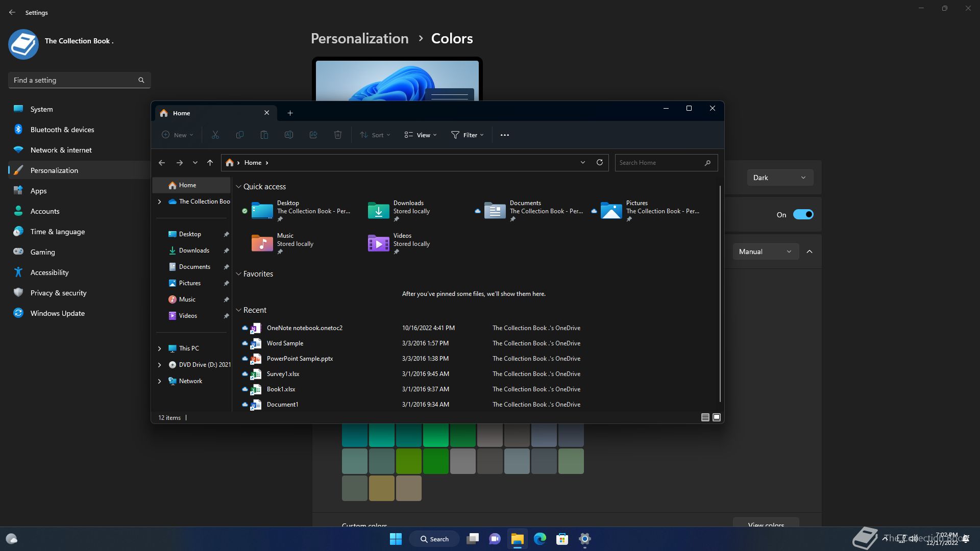The width and height of the screenshot is (980, 551).
Task: Click the Delete trash icon in File Explorer
Action: [337, 135]
